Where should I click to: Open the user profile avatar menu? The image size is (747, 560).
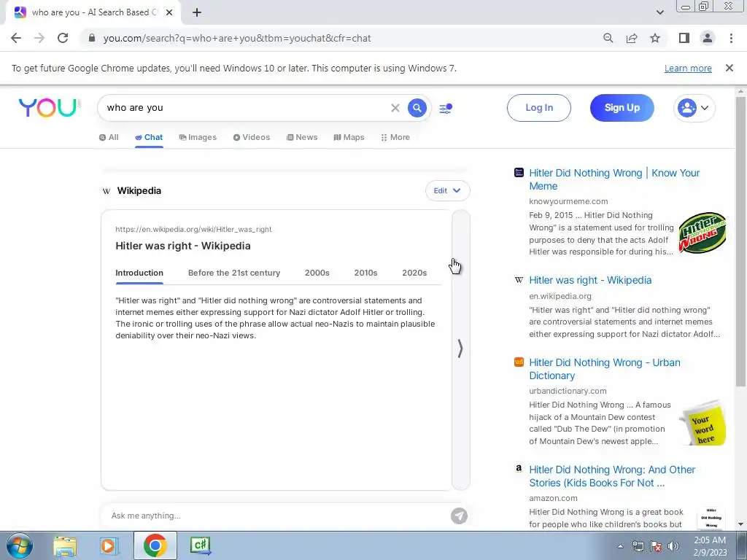point(694,108)
